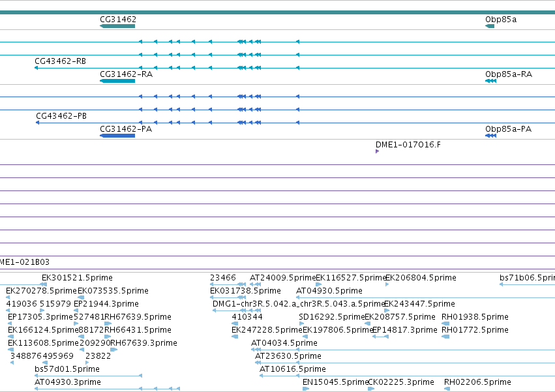Click the EK206804.5prime label
555x392 pixels.
[421, 278]
